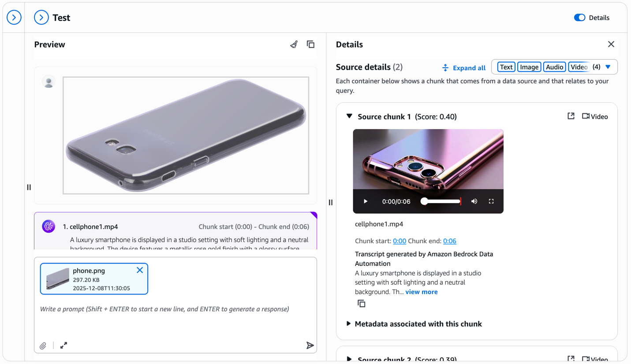Click Expand all source details
This screenshot has width=631, height=364.
click(464, 68)
